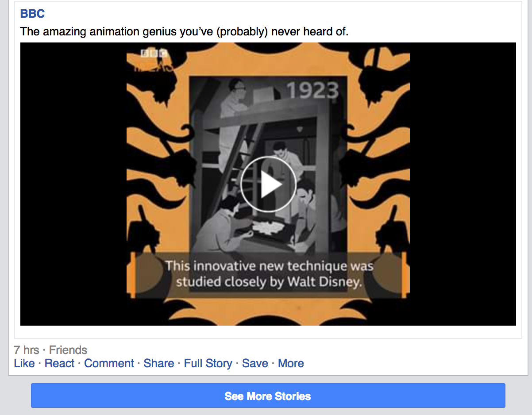Expand the More options link
This screenshot has width=532, height=415.
(x=291, y=363)
